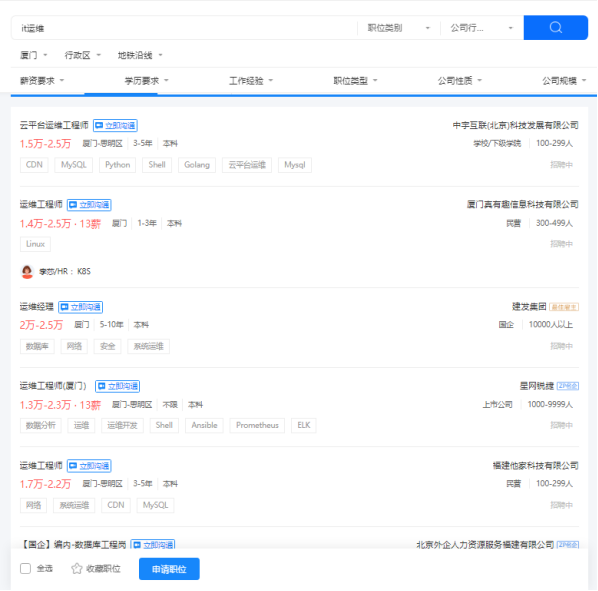Open company 厦门真有趣信息科技有限公司
Screen dimensions: 598x591
[522, 204]
